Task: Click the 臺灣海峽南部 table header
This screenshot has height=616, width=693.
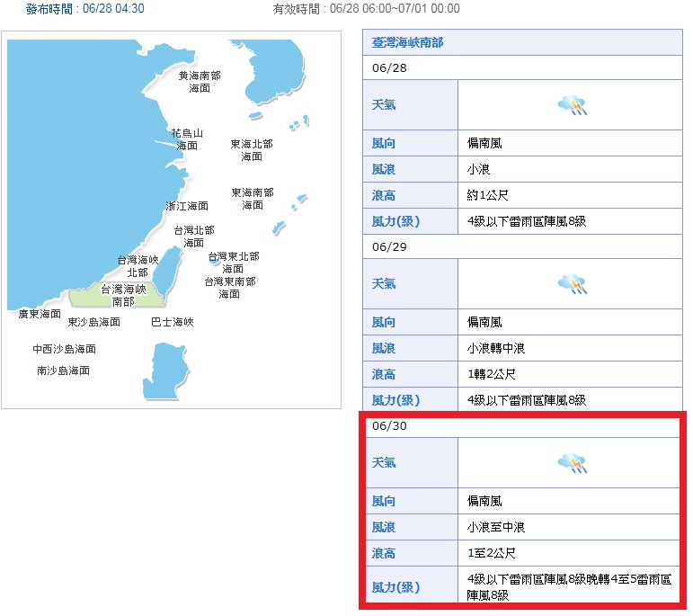Action: pos(522,42)
